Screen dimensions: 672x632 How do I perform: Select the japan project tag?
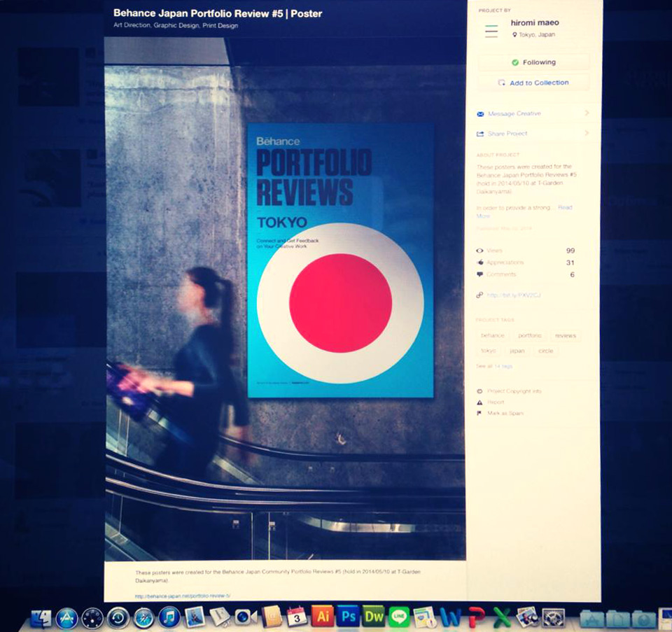pyautogui.click(x=517, y=351)
